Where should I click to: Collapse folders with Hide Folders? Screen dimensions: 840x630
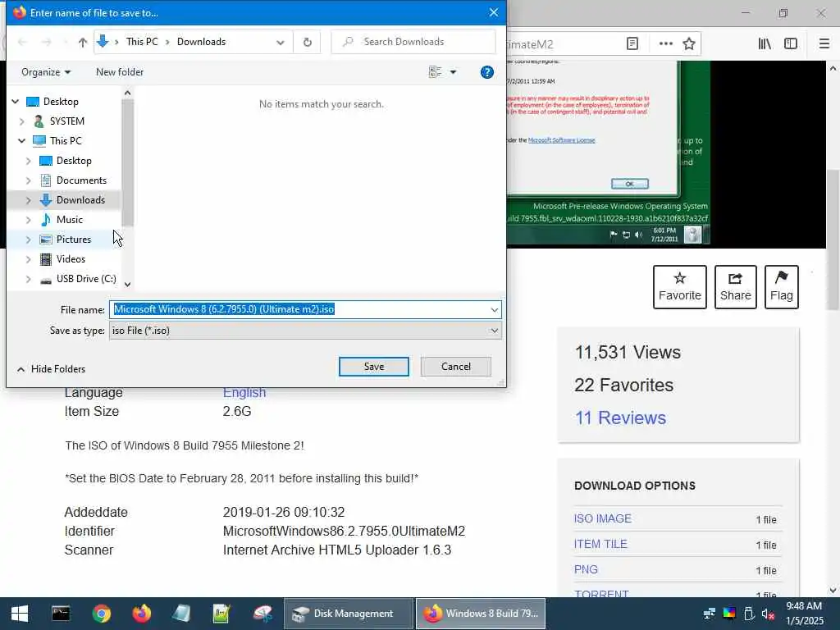tap(52, 369)
